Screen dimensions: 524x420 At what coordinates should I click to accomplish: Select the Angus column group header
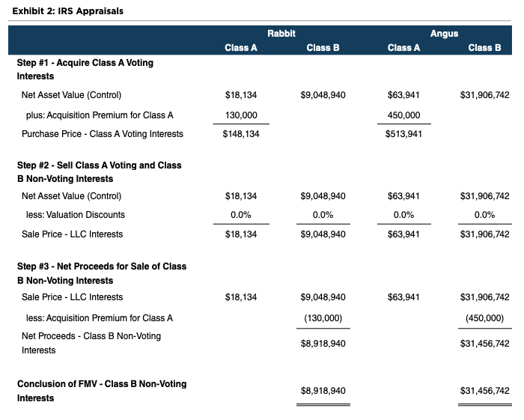(444, 34)
